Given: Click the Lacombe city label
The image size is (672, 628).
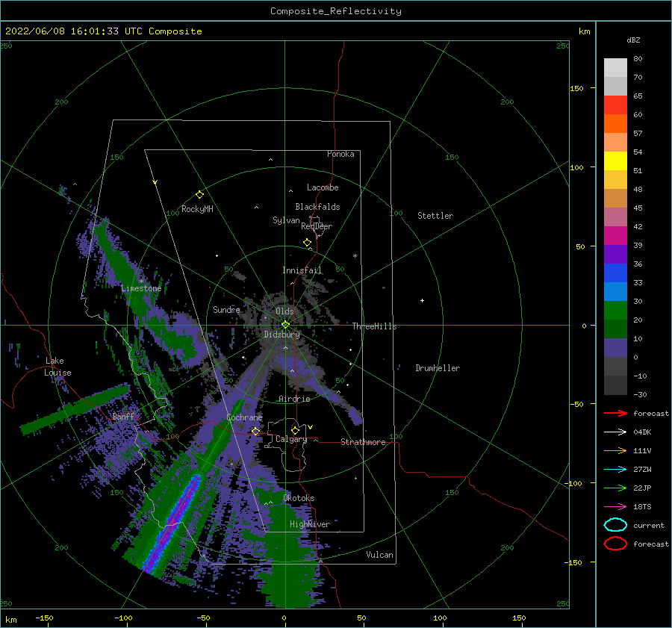Looking at the screenshot, I should 323,187.
